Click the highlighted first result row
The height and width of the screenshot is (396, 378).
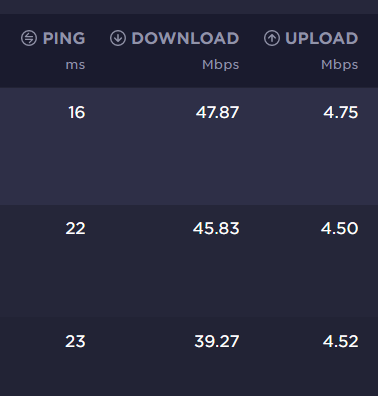189,146
